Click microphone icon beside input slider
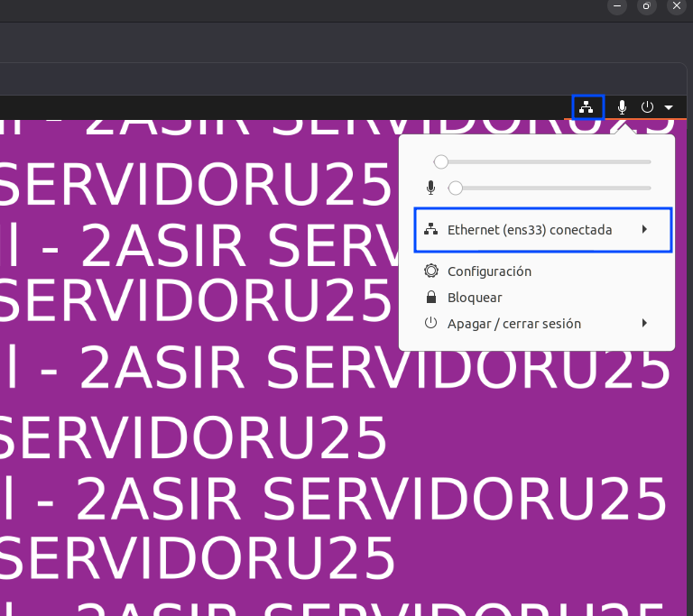 [431, 188]
